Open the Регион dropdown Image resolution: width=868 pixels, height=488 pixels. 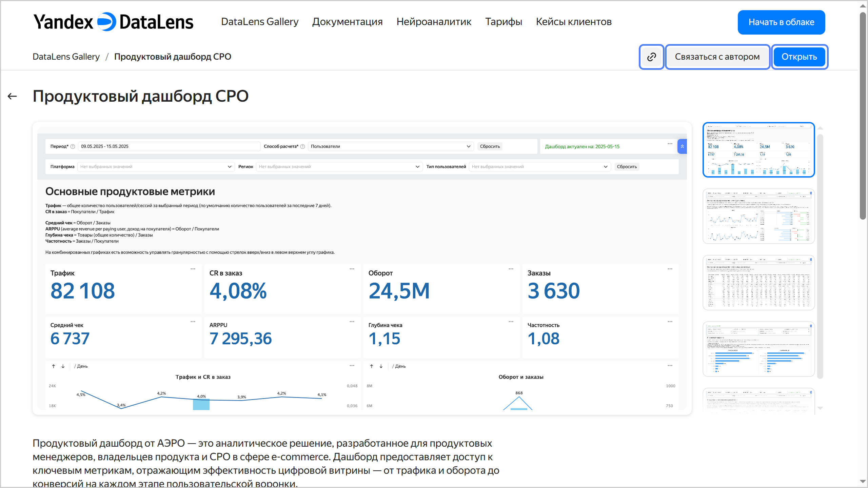click(x=339, y=167)
